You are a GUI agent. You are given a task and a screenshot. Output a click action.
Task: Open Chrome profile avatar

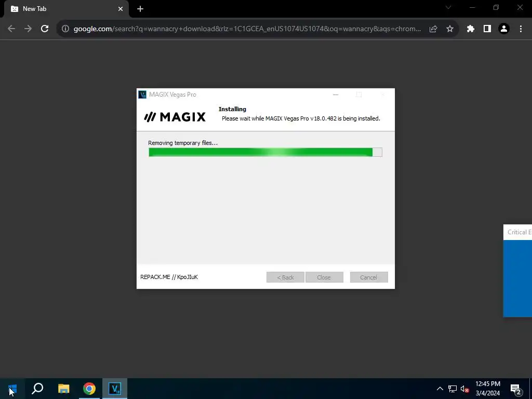(504, 29)
